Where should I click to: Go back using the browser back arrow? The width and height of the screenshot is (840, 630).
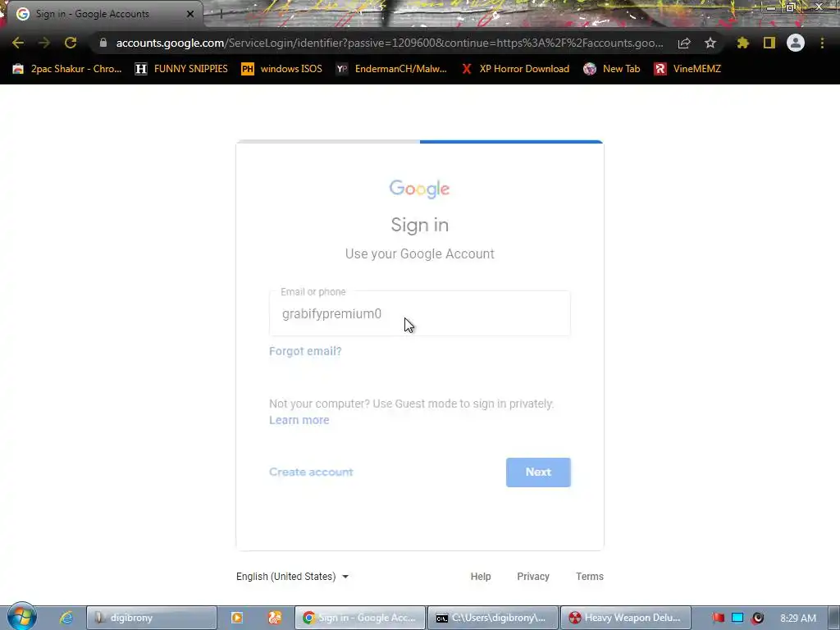[18, 43]
